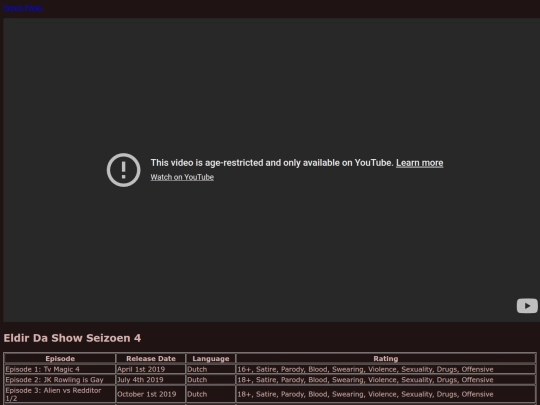Click the Dutch cell for Episode 1
Image resolution: width=540 pixels, height=405 pixels.
click(x=211, y=369)
